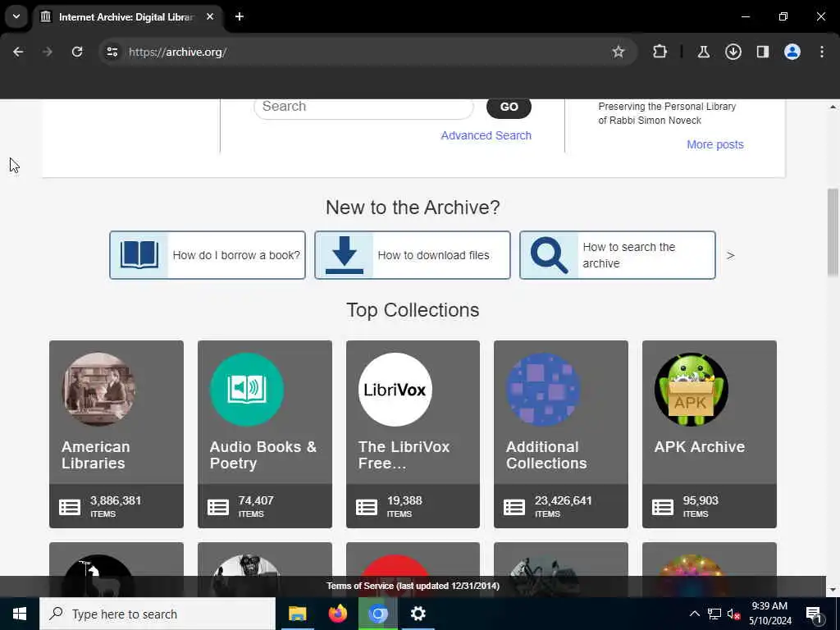
Task: Advance help cards with right chevron
Action: coord(730,256)
